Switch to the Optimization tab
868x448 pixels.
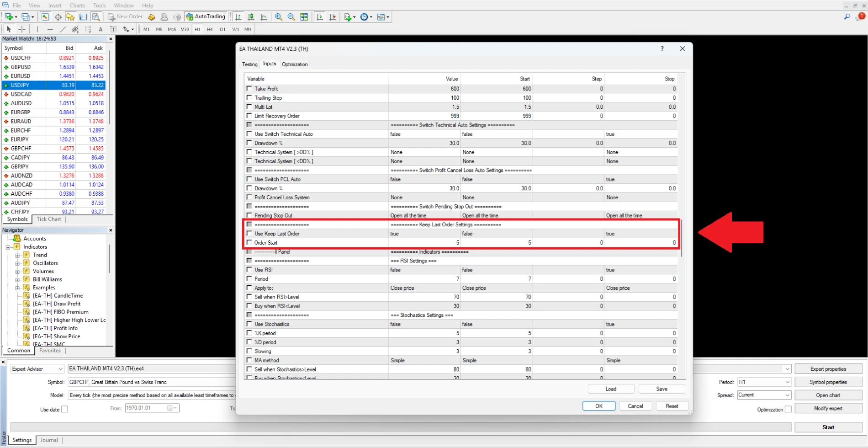pos(295,64)
